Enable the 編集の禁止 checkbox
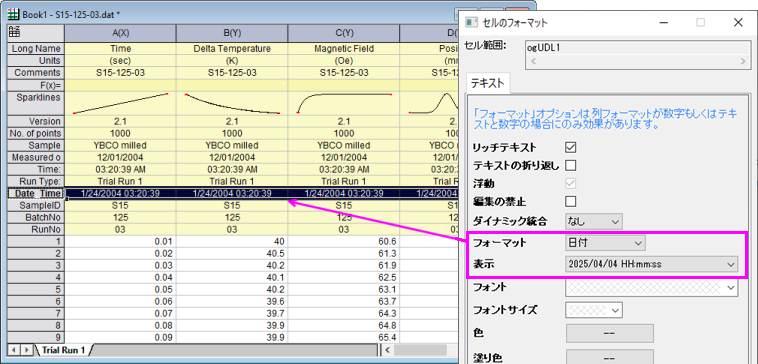The image size is (758, 364). 571,201
